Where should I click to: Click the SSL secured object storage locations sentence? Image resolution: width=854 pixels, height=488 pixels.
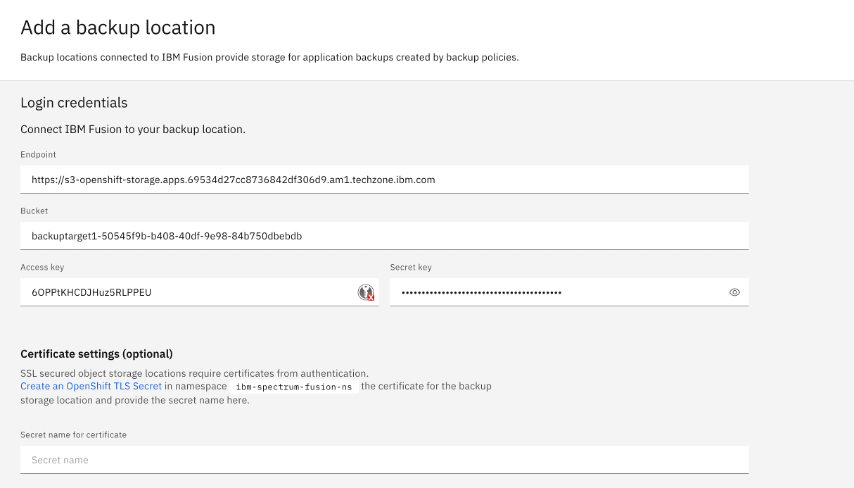[194, 372]
